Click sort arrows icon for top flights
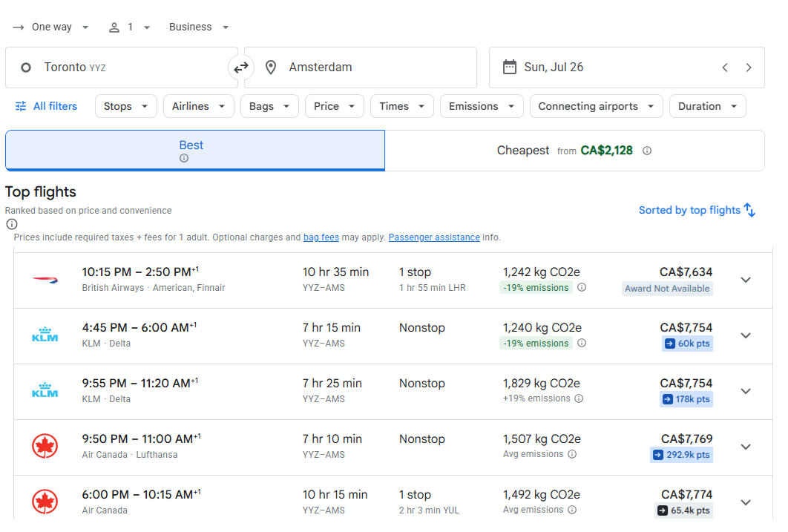The image size is (788, 532). [750, 210]
